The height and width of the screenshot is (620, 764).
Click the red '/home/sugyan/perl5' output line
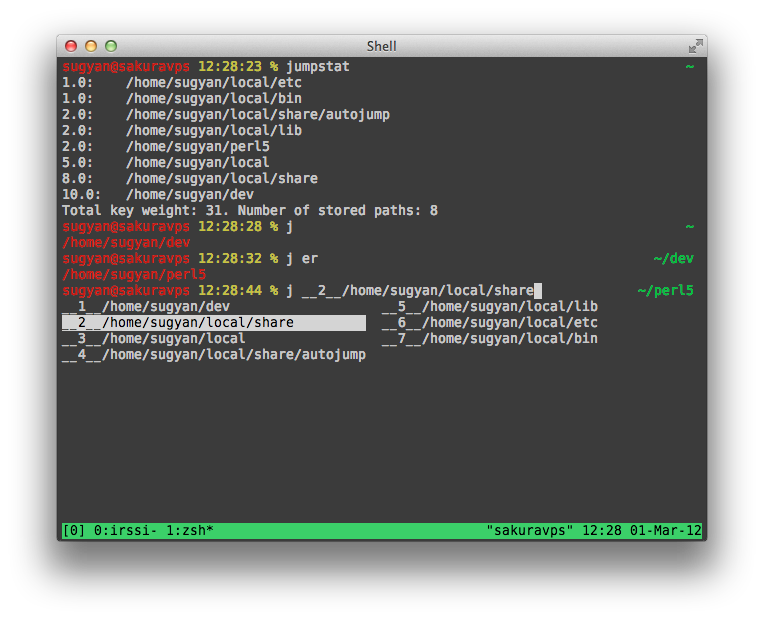134,274
